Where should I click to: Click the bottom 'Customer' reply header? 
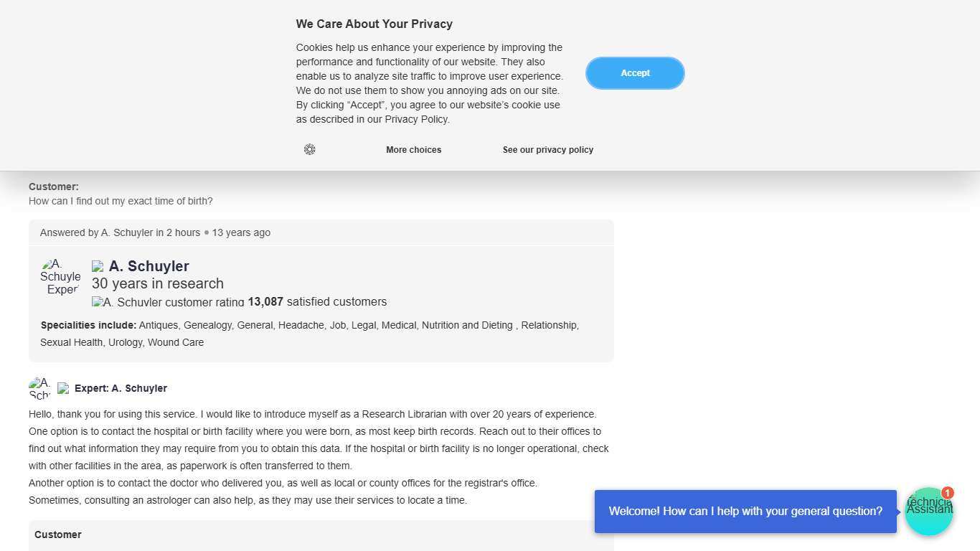tap(58, 534)
